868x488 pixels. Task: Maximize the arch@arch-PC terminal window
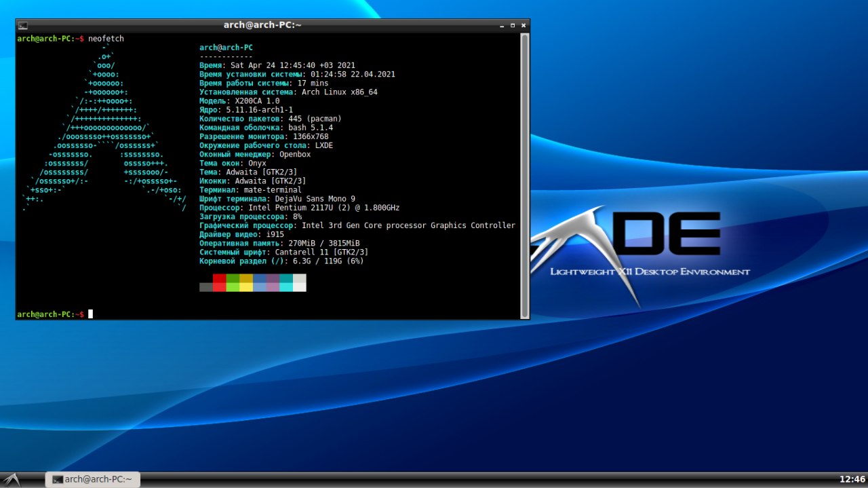click(x=513, y=25)
